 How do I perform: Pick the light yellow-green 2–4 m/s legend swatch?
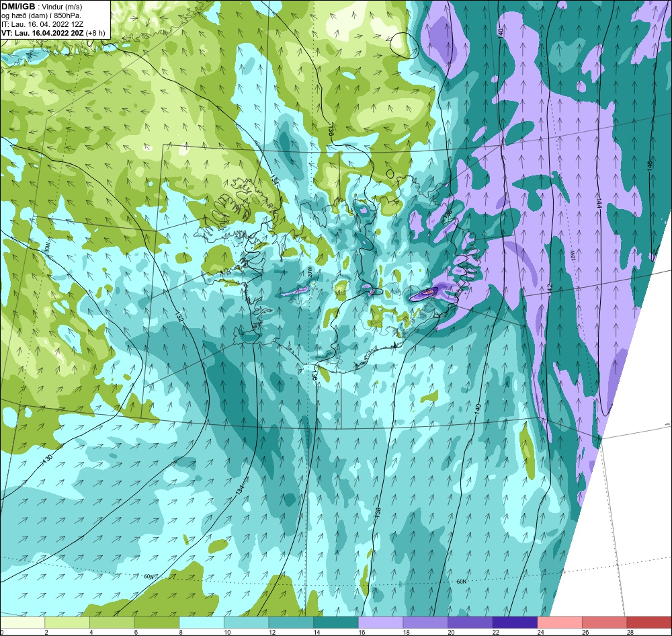[x=67, y=623]
